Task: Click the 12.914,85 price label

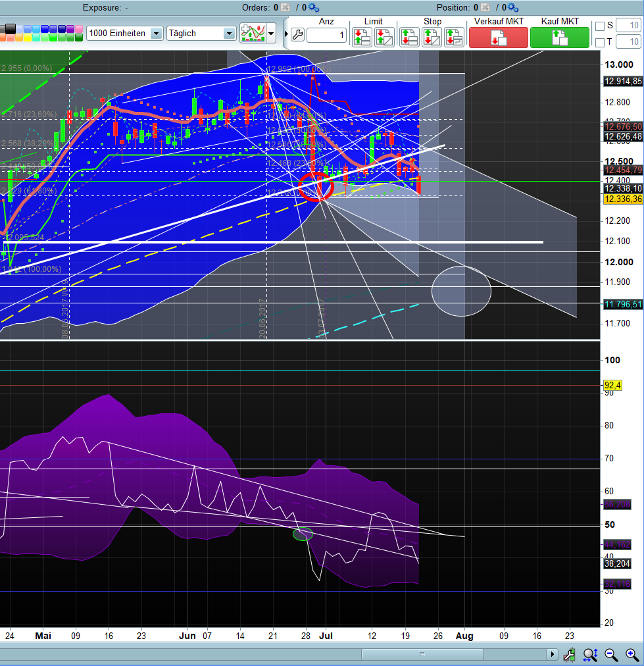Action: click(623, 81)
